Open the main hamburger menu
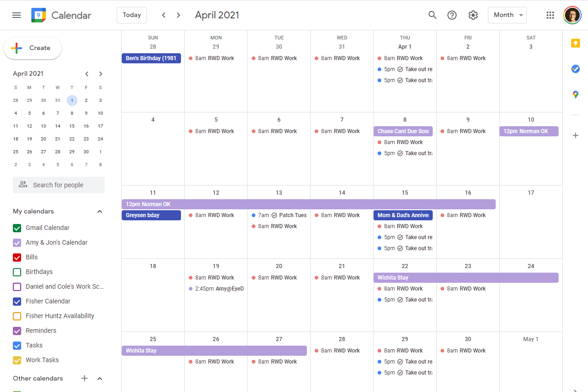Image resolution: width=588 pixels, height=392 pixels. click(x=17, y=15)
